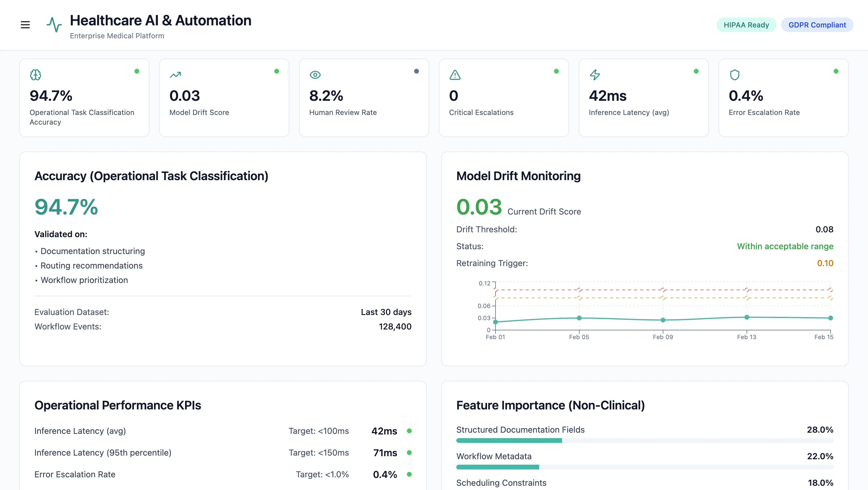Open the hamburger navigation menu

coord(25,25)
